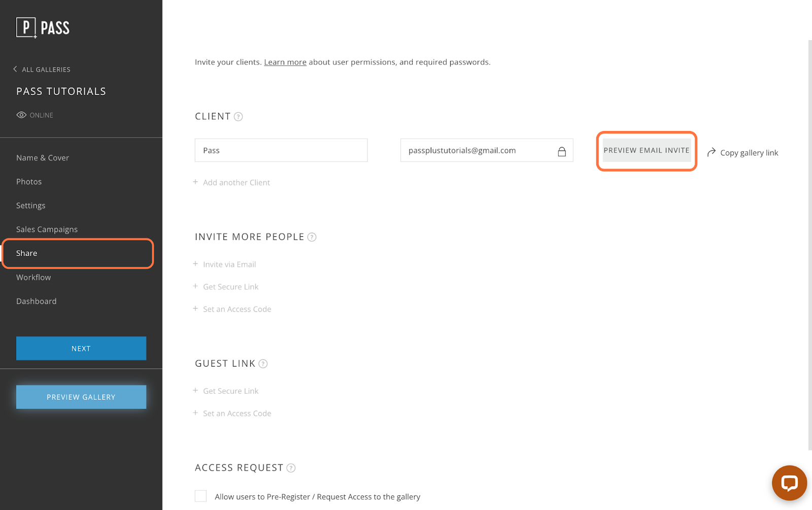The image size is (812, 510).
Task: Click Copy gallery link text
Action: coord(749,153)
